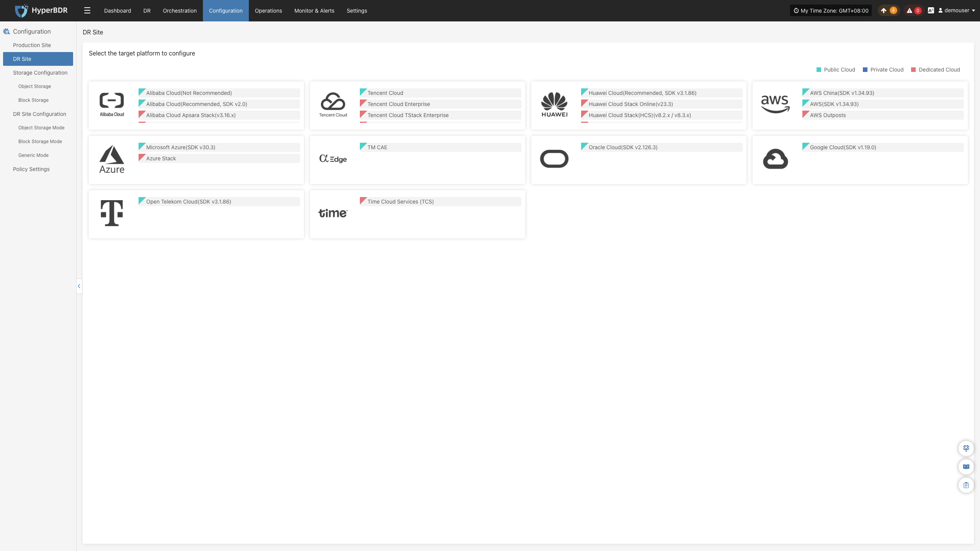The width and height of the screenshot is (980, 551).
Task: Click the Google Cloud logo
Action: tap(775, 159)
